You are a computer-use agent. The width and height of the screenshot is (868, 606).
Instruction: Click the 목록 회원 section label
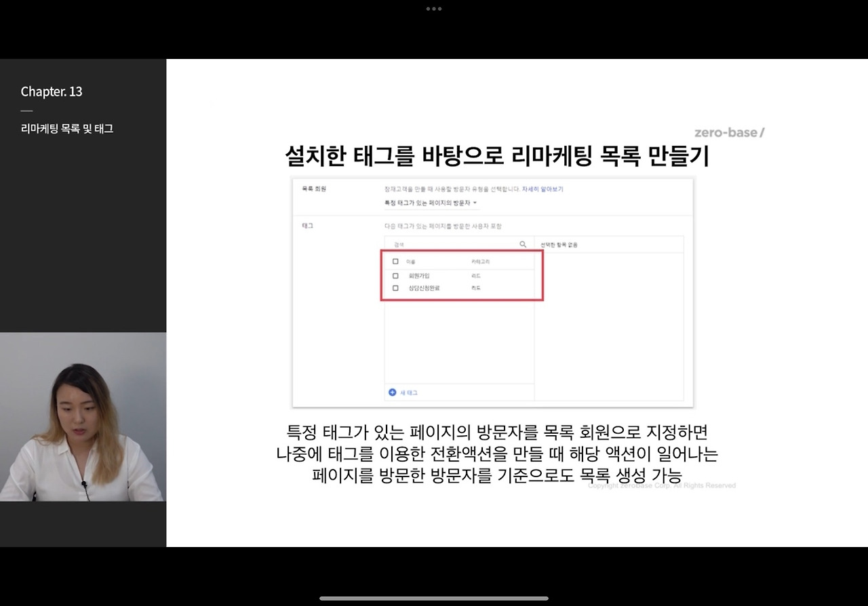click(x=314, y=189)
